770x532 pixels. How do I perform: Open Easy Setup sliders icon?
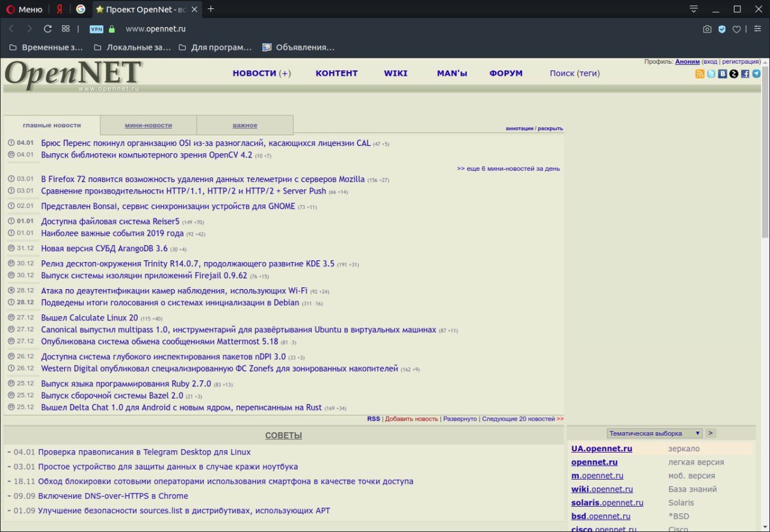pyautogui.click(x=757, y=29)
